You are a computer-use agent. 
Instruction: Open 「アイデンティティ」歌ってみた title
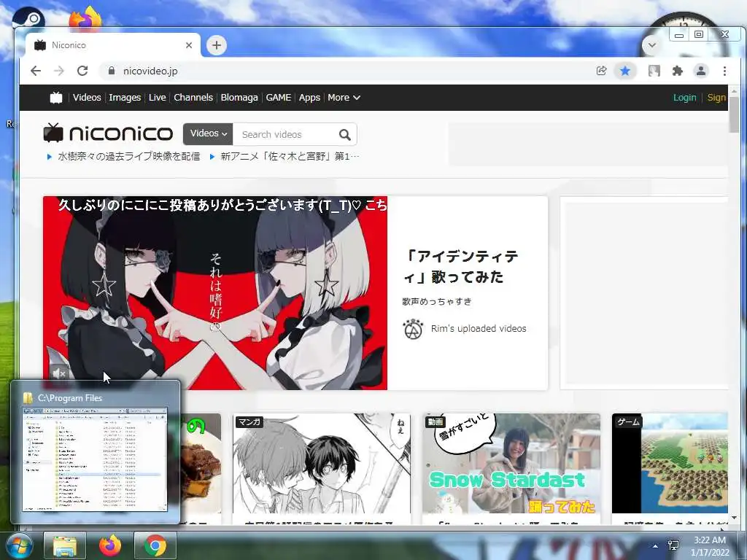click(x=462, y=267)
